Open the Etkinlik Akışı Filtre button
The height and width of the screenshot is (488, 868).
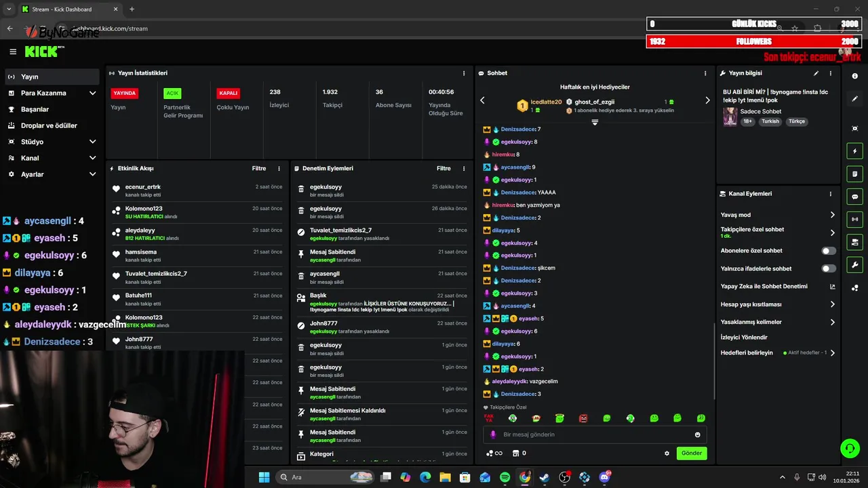coord(259,168)
